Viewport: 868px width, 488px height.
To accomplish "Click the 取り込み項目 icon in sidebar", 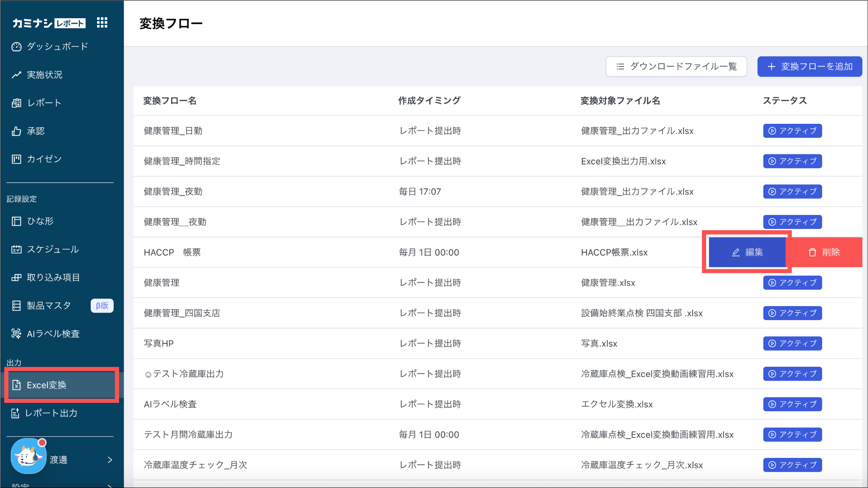I will (x=17, y=278).
